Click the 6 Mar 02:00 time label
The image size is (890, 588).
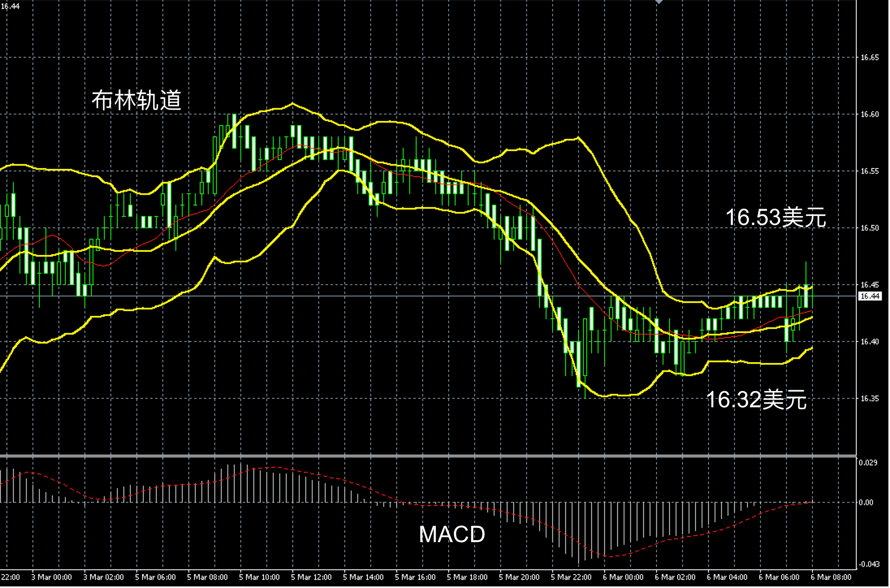675,577
